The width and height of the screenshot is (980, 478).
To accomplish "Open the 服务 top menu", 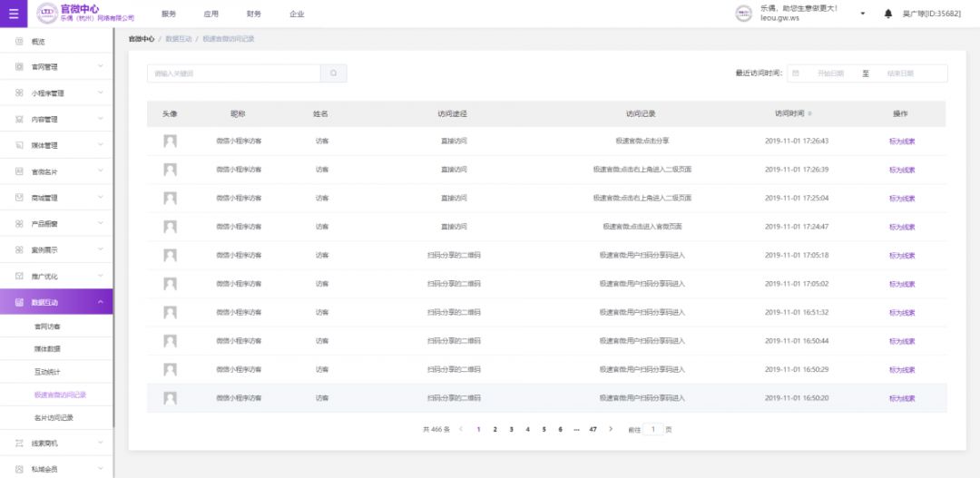I will (169, 15).
